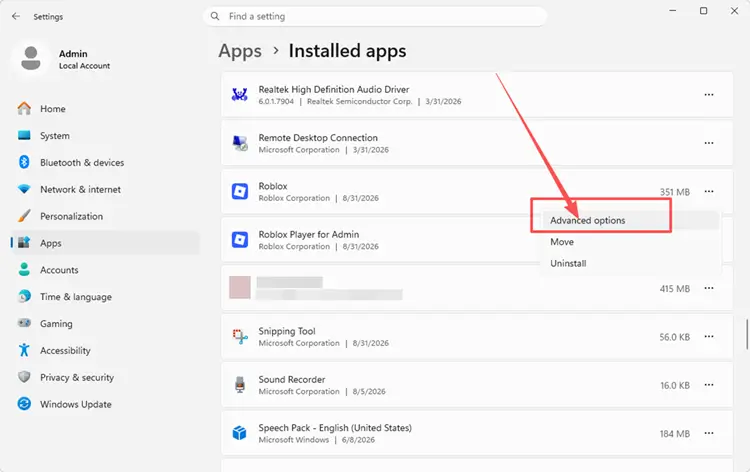This screenshot has height=472, width=750.
Task: Focus the Find a setting search box
Action: click(x=375, y=16)
